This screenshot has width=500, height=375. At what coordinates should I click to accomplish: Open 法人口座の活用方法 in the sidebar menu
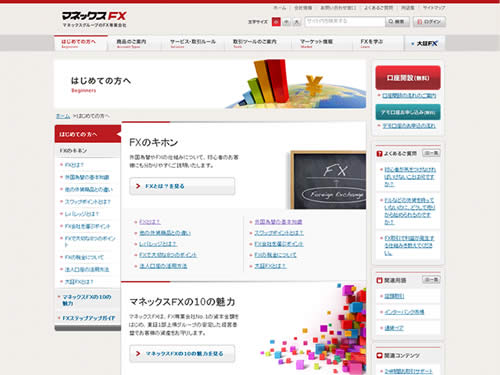click(x=87, y=269)
